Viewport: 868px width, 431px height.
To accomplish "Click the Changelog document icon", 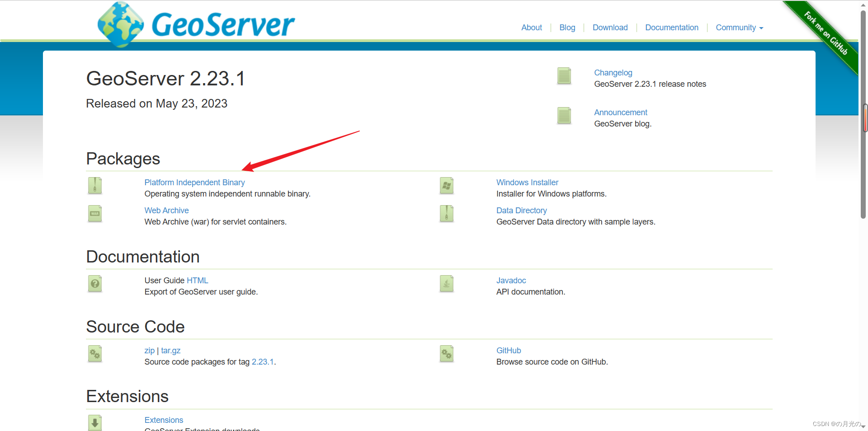I will [564, 76].
